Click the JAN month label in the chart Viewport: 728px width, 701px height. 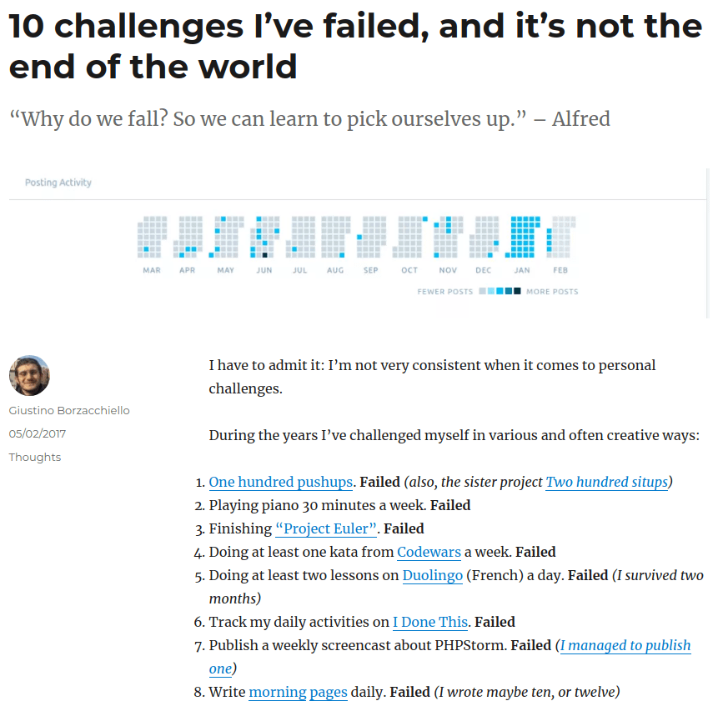[521, 270]
